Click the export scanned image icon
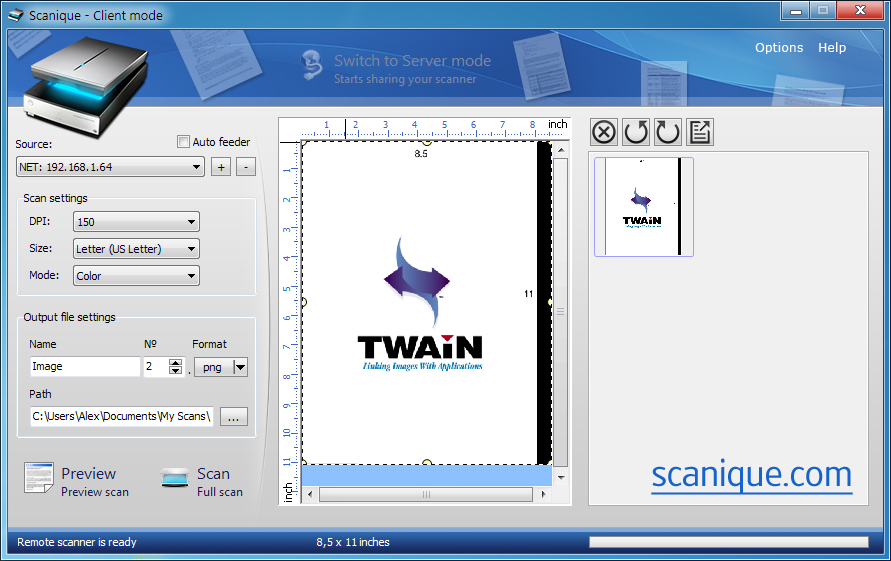This screenshot has width=891, height=561. 700,132
